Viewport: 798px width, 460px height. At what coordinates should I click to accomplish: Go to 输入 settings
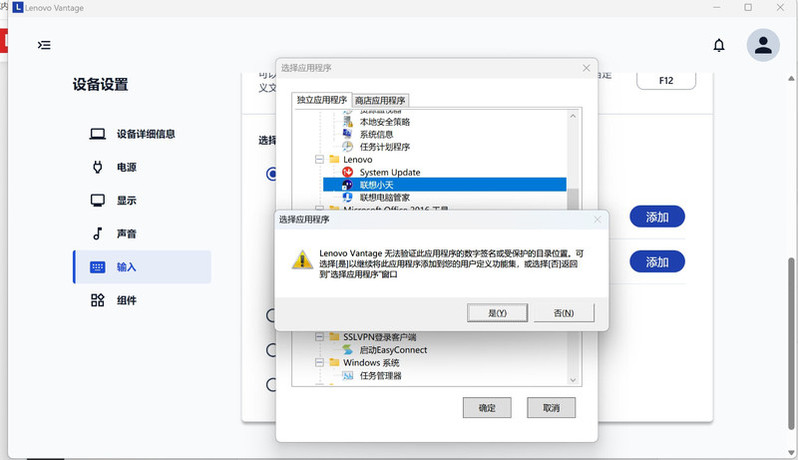[x=142, y=267]
